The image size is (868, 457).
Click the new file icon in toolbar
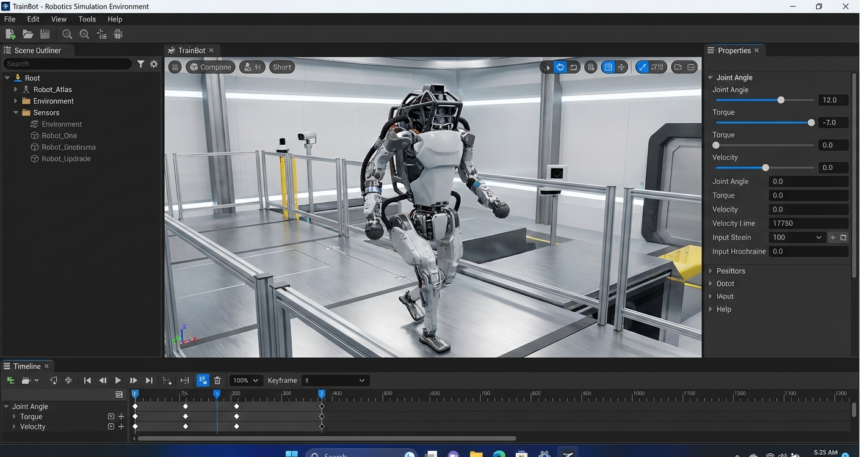tap(10, 34)
